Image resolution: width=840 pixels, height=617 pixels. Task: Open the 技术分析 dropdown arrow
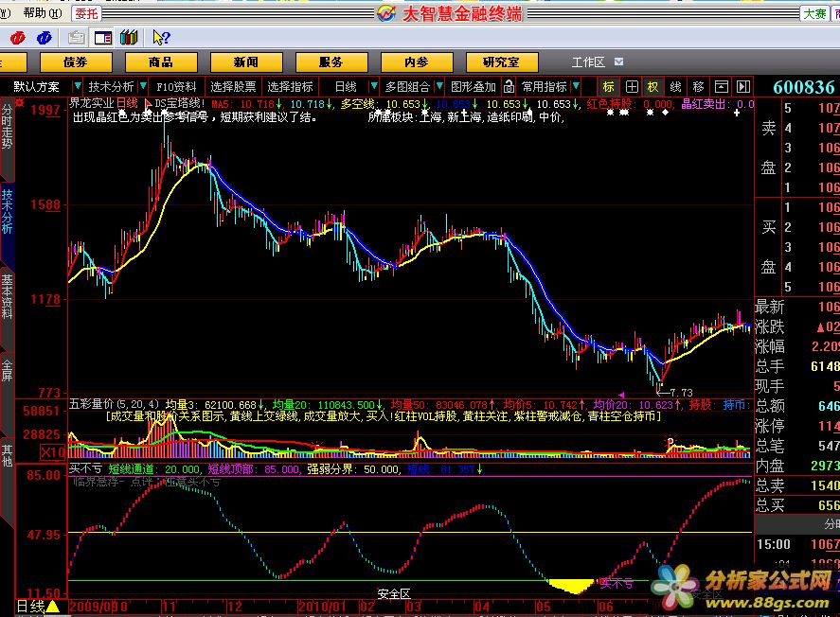point(143,85)
